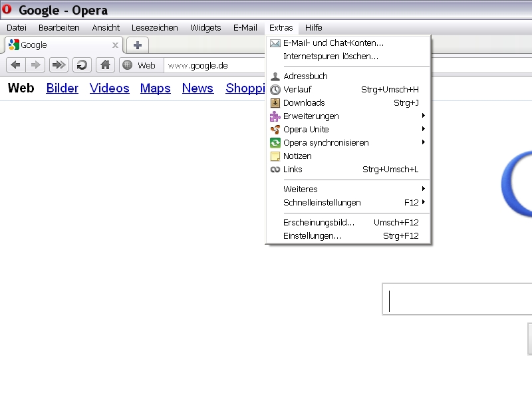Click the Downloads box icon
Screen dimensions: 532x399
(275, 103)
